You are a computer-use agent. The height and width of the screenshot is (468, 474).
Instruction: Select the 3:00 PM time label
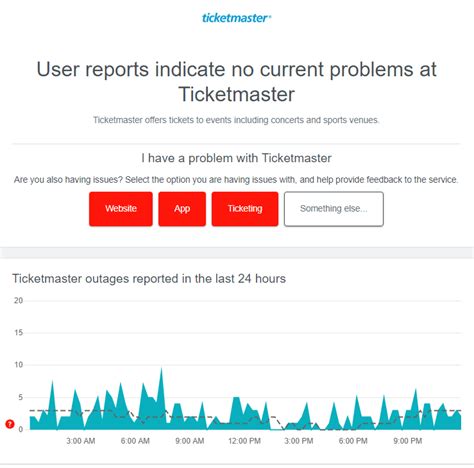click(x=299, y=441)
